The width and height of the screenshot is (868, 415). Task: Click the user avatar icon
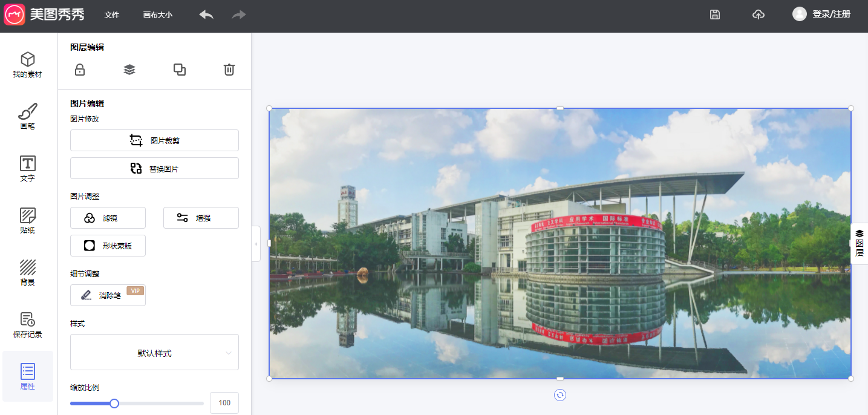(800, 14)
